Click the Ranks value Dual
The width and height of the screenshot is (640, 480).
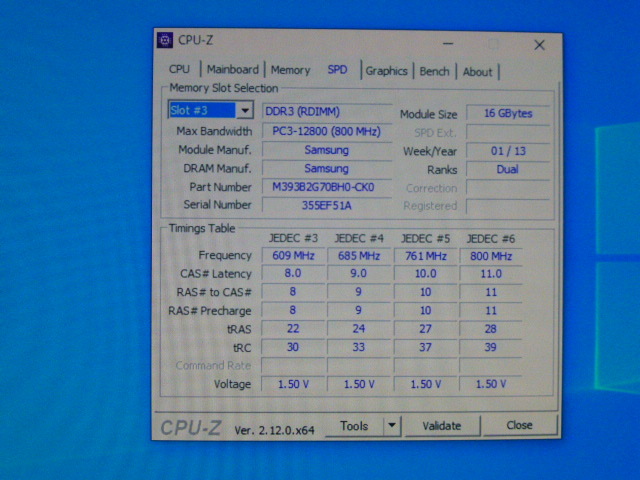508,169
